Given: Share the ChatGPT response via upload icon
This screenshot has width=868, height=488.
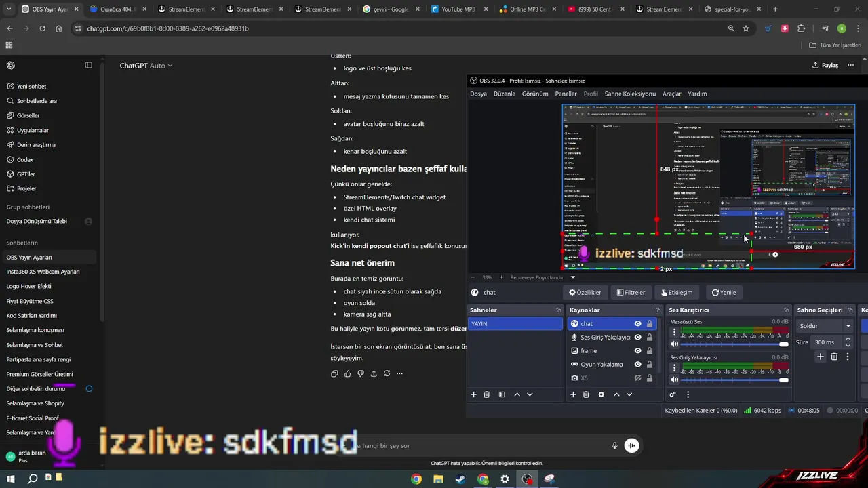Looking at the screenshot, I should point(374,373).
